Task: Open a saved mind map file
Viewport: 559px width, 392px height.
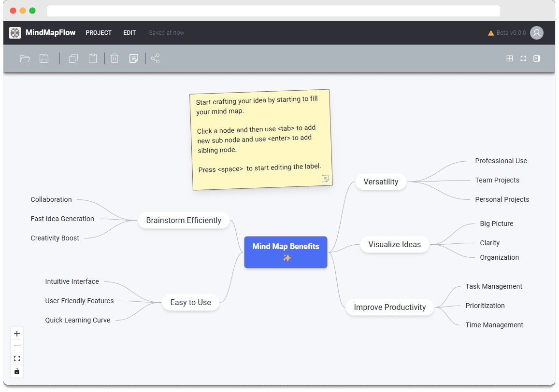Action: [x=25, y=58]
